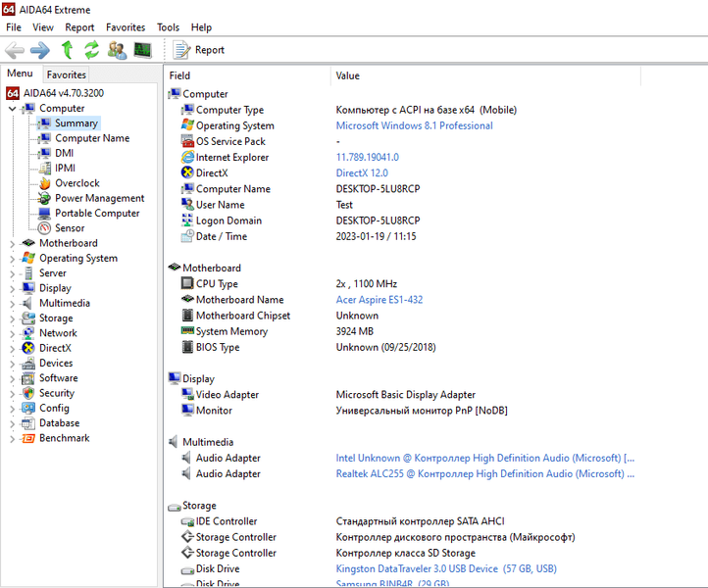Expand the Benchmark tree node
The image size is (708, 588).
[12, 439]
